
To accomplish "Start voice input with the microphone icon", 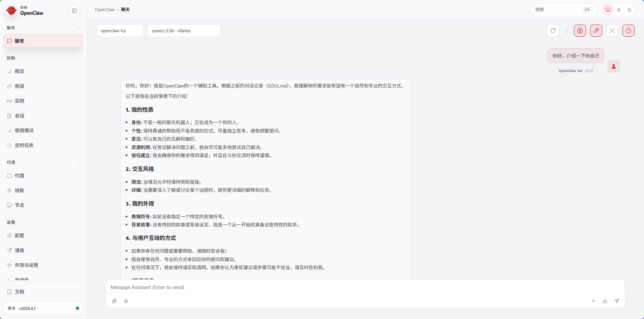I will tap(126, 301).
